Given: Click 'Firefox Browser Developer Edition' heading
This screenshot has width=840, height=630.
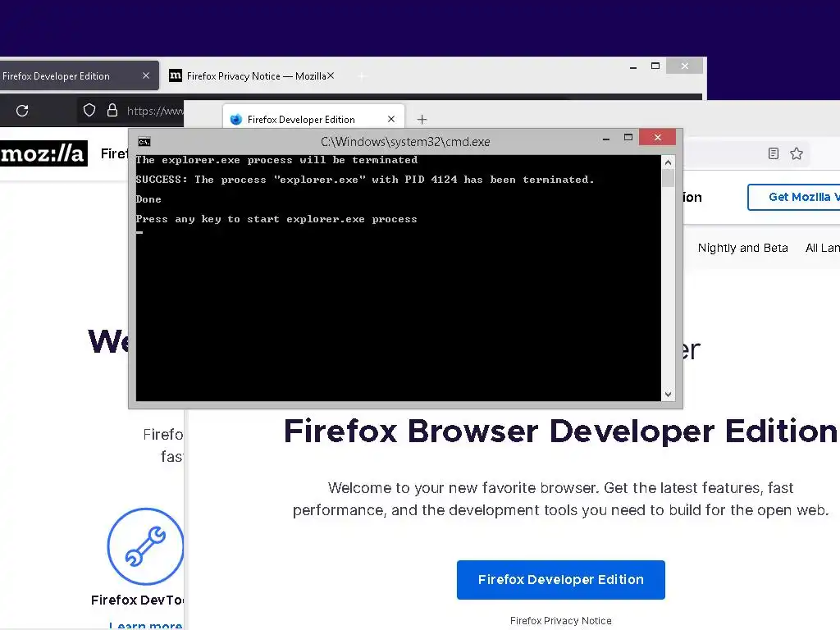Looking at the screenshot, I should point(560,431).
